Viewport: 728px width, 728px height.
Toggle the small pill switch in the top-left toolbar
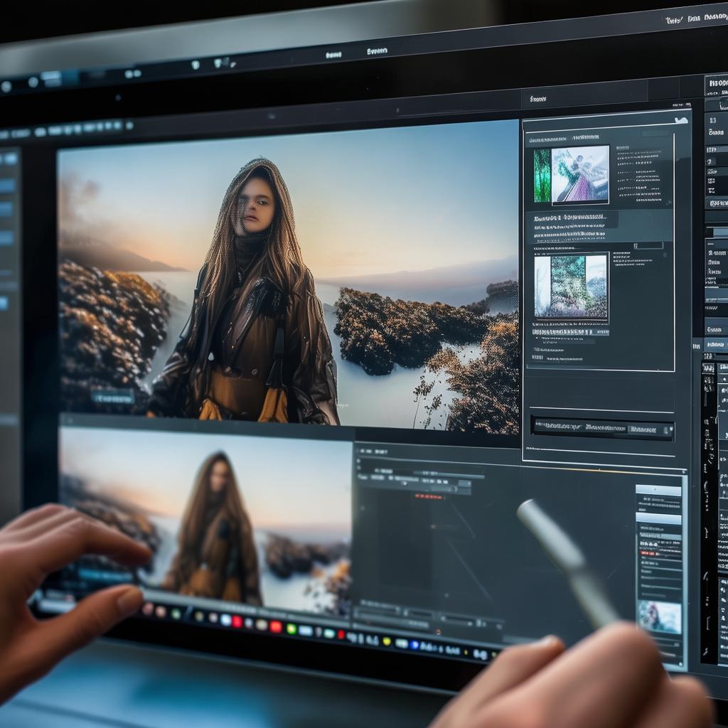[132, 73]
